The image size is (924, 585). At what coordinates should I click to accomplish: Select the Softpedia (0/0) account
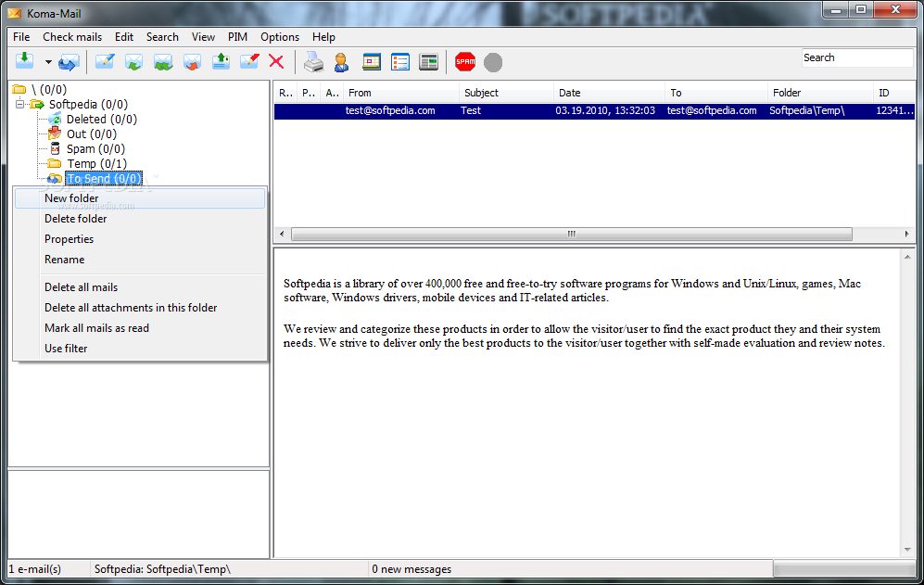[88, 105]
